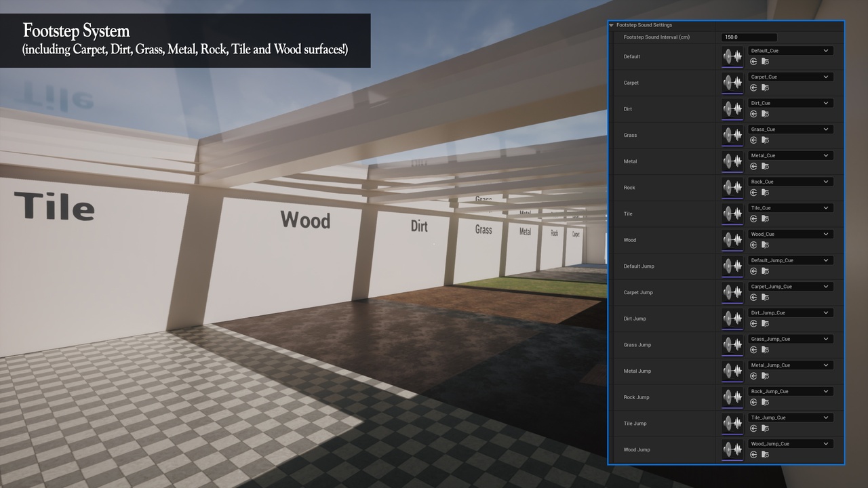Click the Rock Jump sound cue thumbnail
This screenshot has height=488, width=868.
coord(732,397)
